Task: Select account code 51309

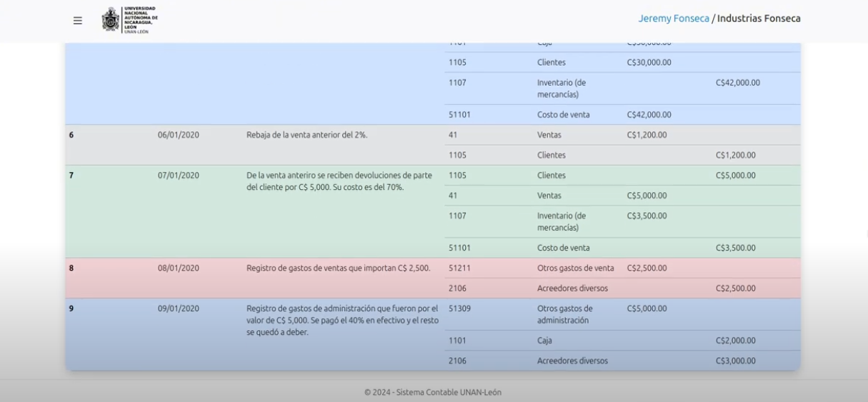Action: (459, 308)
